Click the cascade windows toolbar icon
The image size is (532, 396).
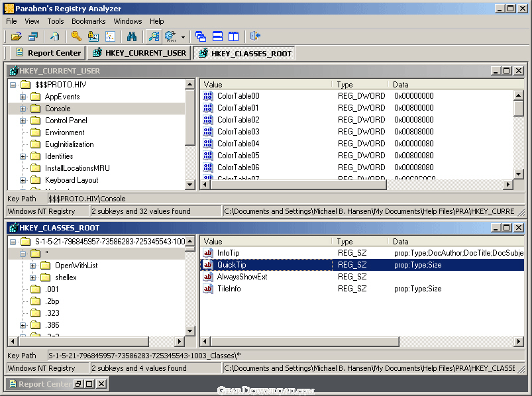[201, 36]
